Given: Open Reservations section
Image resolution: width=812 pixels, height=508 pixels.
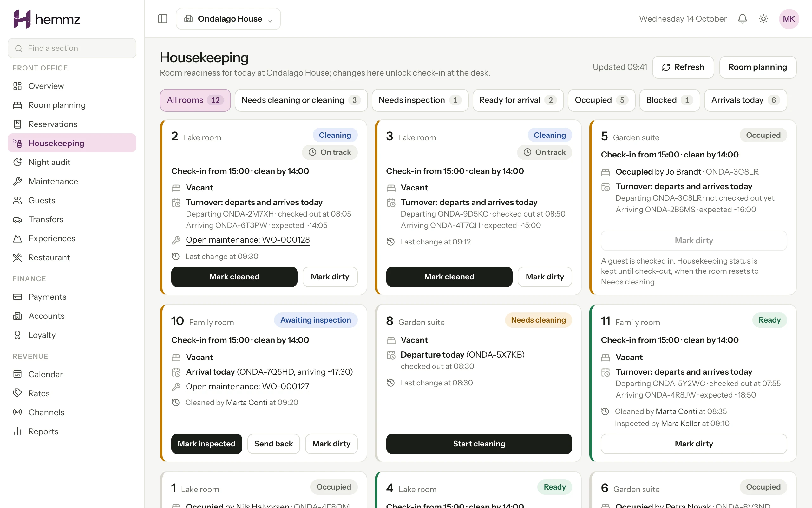Looking at the screenshot, I should [x=72, y=124].
